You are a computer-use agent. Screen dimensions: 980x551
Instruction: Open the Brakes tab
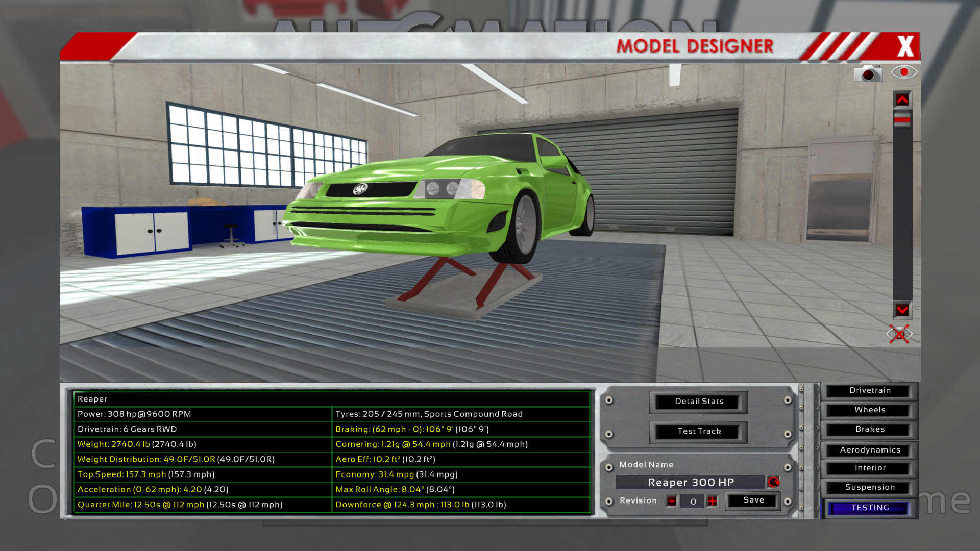click(x=869, y=430)
